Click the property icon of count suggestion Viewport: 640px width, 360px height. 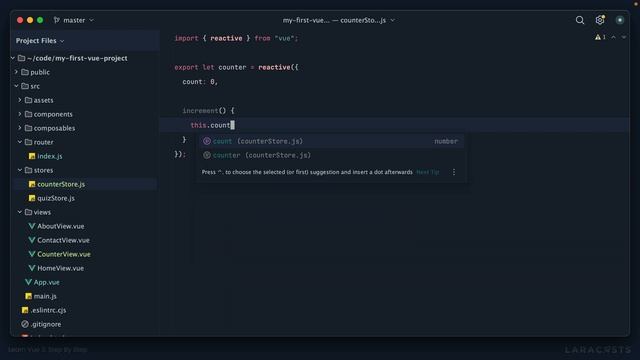pyautogui.click(x=207, y=141)
